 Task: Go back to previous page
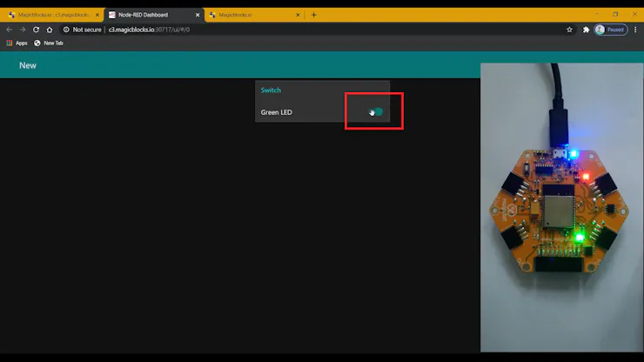pos(9,30)
